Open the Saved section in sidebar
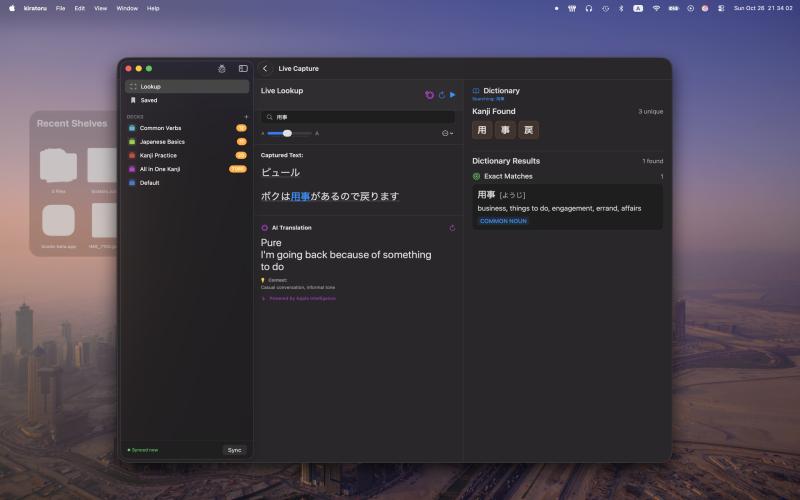The height and width of the screenshot is (500, 800). (148, 100)
